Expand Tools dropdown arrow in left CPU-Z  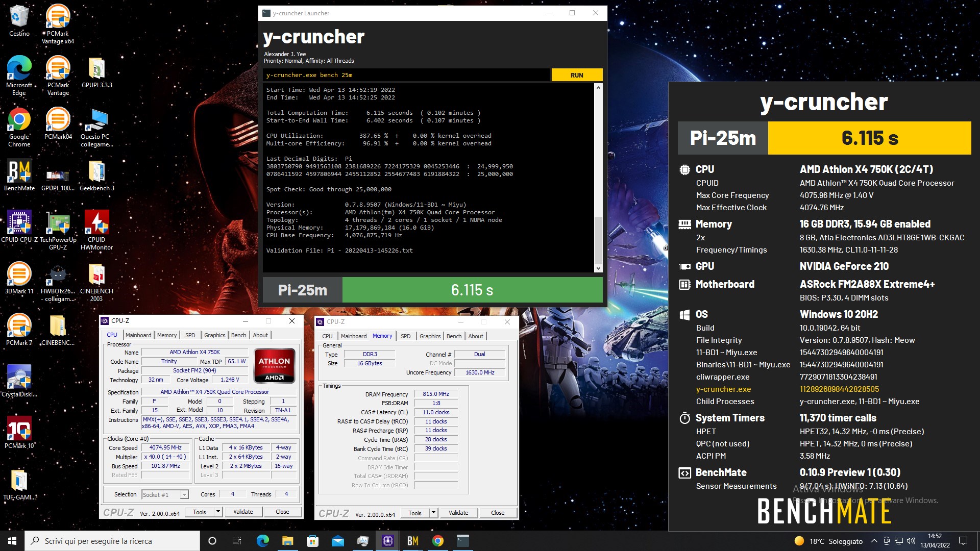218,512
